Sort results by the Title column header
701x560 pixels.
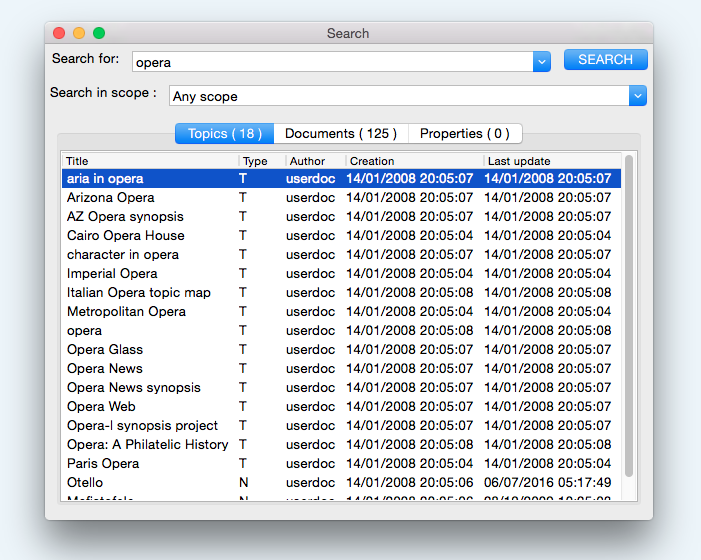coord(150,161)
